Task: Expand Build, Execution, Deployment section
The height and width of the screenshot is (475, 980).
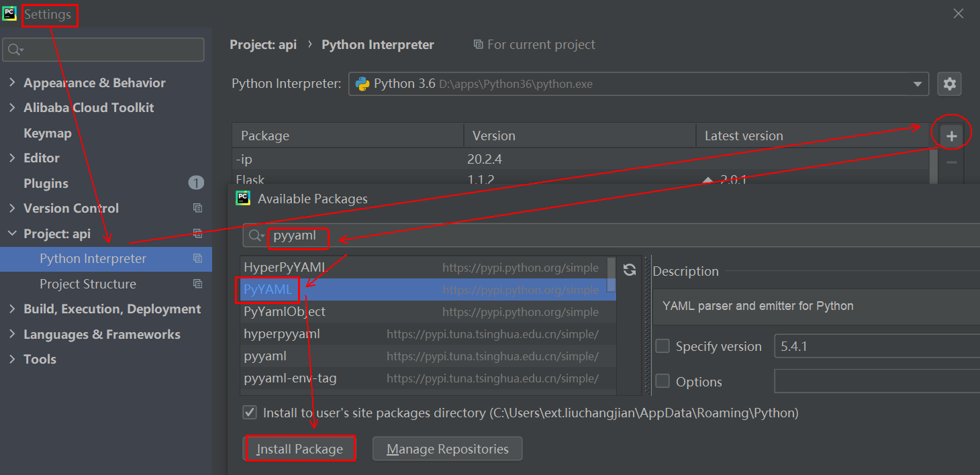Action: 12,309
